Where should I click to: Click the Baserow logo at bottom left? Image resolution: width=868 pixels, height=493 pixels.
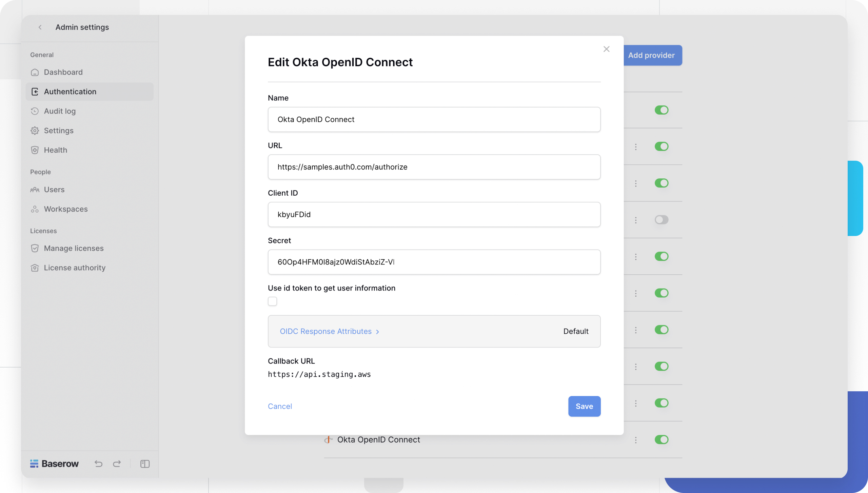tap(54, 464)
